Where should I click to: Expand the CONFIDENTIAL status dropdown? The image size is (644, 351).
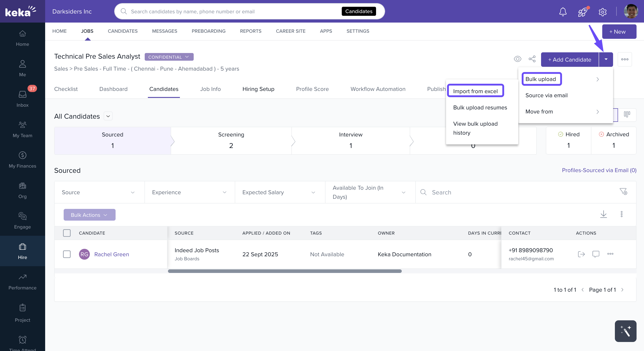(169, 57)
